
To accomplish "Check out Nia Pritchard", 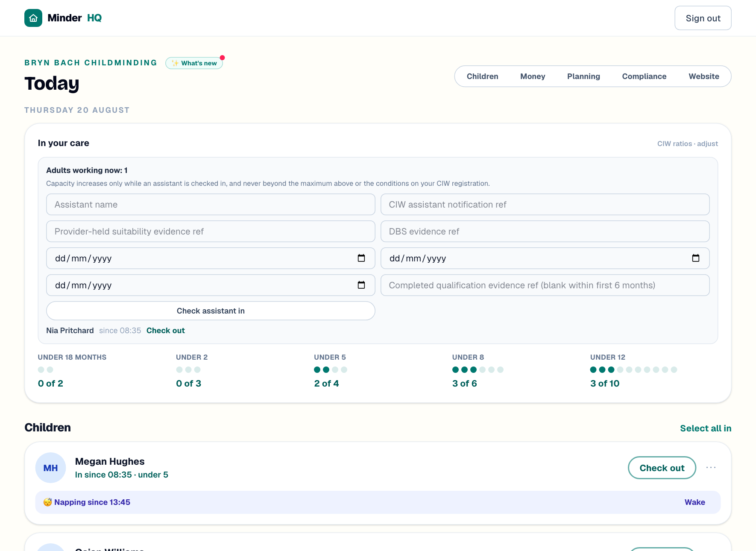I will point(166,331).
